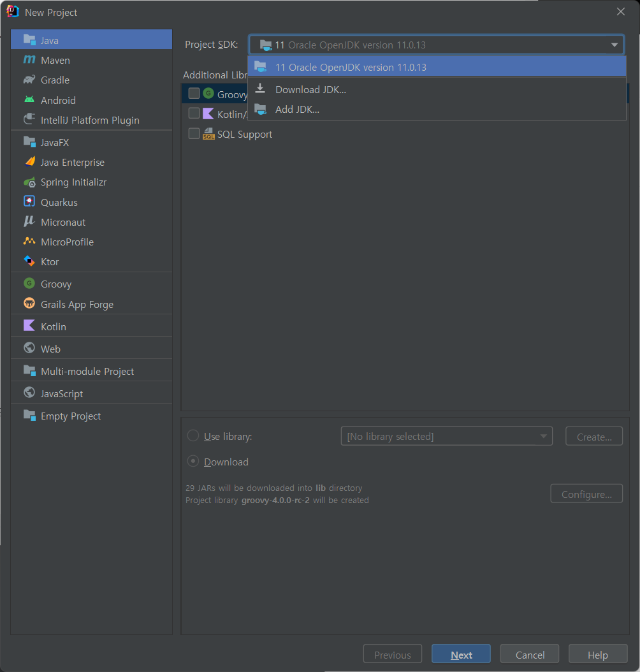Click the Web globe icon
Screen dimensions: 640x672
(x=29, y=348)
